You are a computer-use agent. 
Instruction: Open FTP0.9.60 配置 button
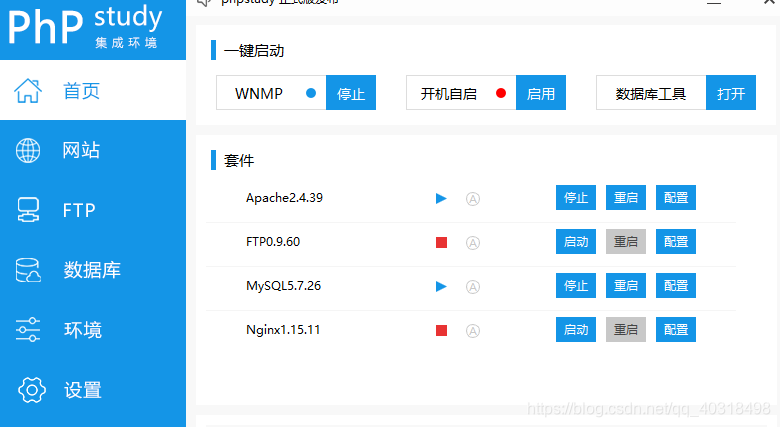click(x=676, y=242)
